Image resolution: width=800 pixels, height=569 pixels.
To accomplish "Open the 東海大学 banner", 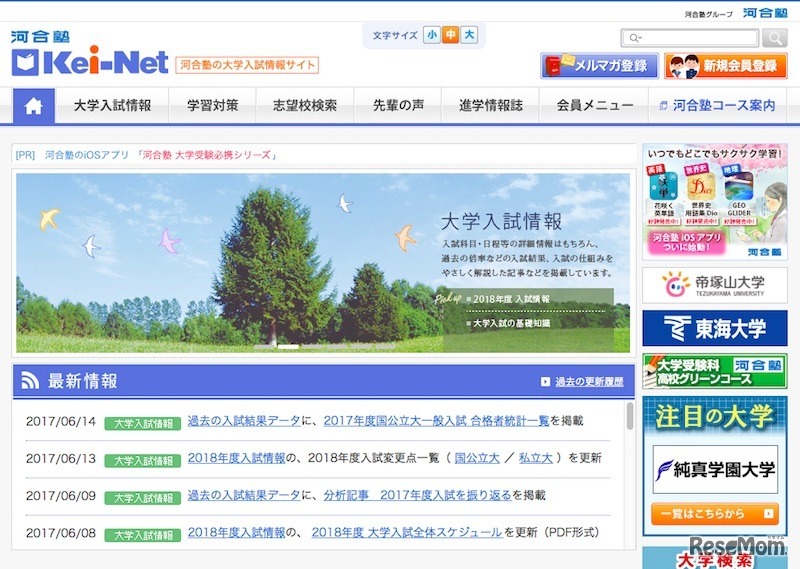I will pyautogui.click(x=714, y=328).
